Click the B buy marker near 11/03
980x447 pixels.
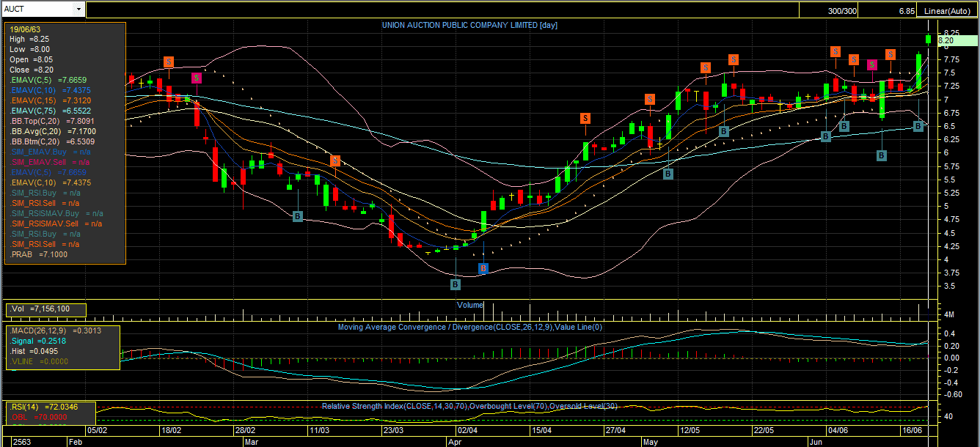point(298,216)
